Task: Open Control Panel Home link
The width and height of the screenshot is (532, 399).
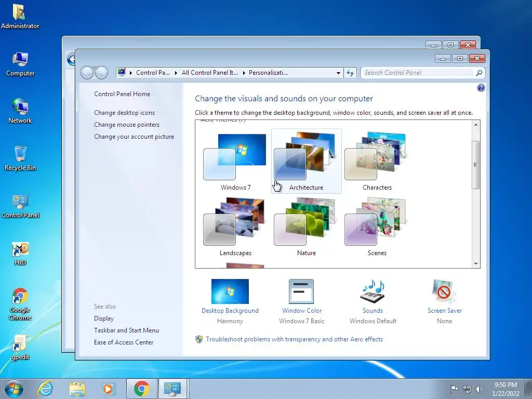Action: (122, 94)
